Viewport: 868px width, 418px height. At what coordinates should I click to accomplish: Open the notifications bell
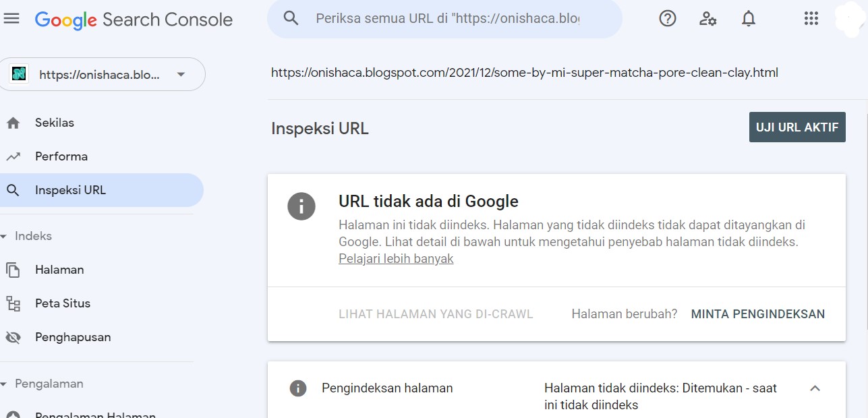point(748,19)
